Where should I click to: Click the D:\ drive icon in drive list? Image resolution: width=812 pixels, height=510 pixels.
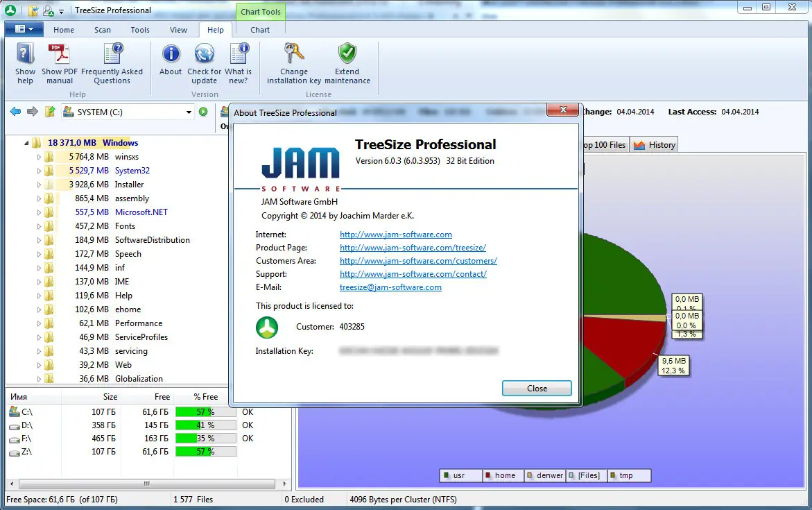coord(15,425)
